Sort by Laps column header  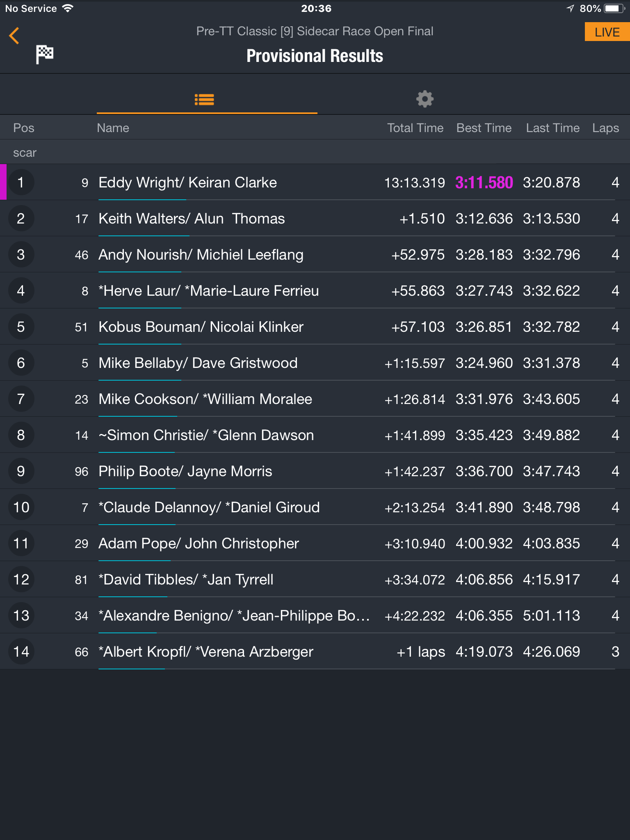[605, 128]
